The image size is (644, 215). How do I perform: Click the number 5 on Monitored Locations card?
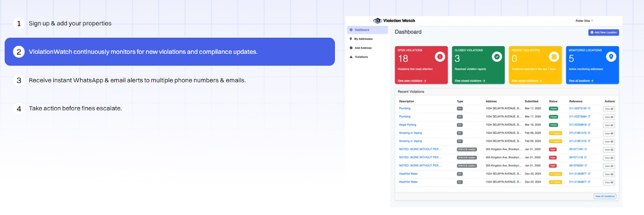pyautogui.click(x=571, y=59)
